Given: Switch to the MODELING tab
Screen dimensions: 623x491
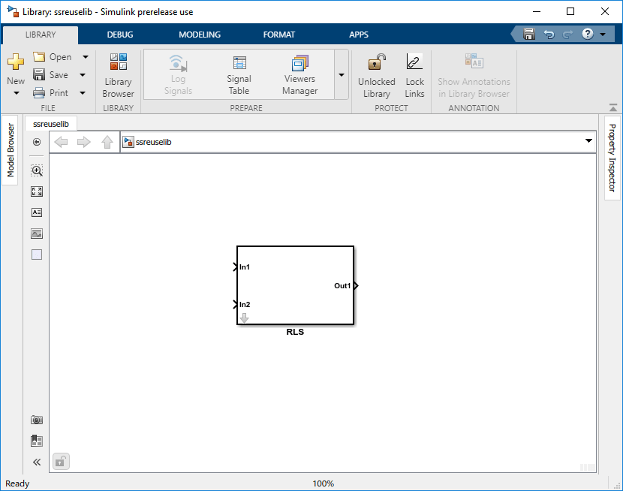Looking at the screenshot, I should point(199,35).
